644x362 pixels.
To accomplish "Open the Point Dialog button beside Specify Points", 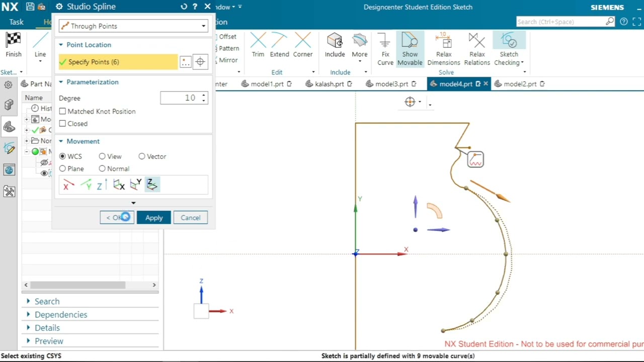I will 186,62.
